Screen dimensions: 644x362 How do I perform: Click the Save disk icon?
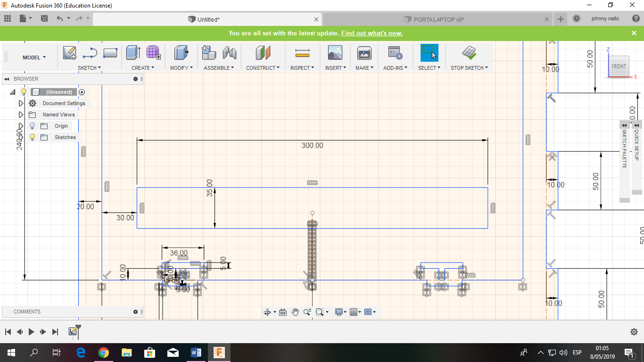click(x=44, y=18)
